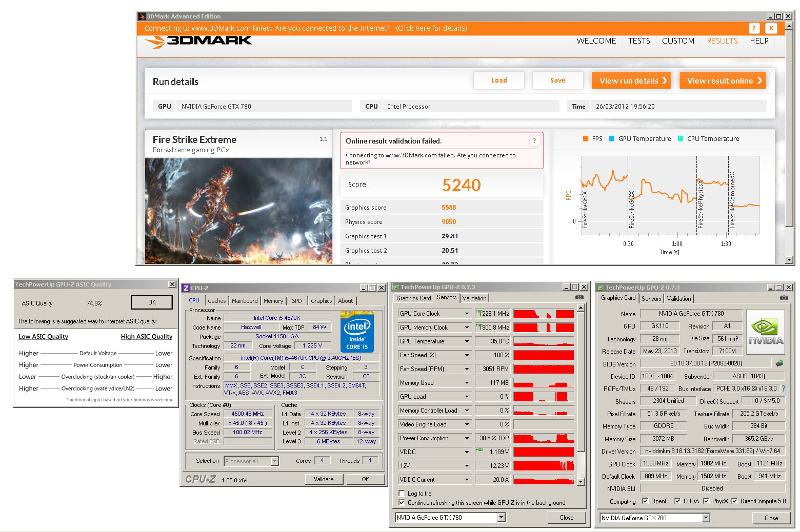Click the 5240 score value
The height and width of the screenshot is (532, 800).
(x=462, y=185)
